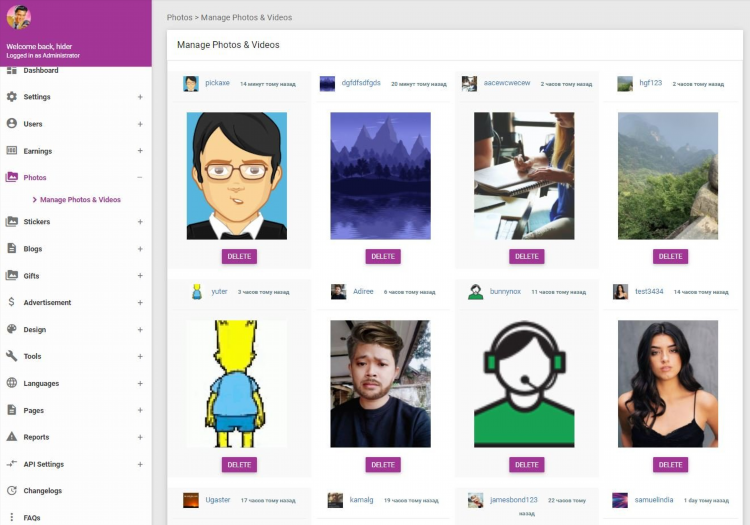Delete aacewcwecew's notebook photo
Viewport: 750px width, 525px height.
[527, 256]
